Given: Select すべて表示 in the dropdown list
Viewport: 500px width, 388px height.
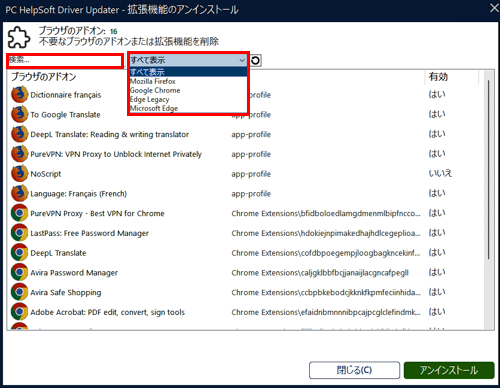Looking at the screenshot, I should coord(188,72).
